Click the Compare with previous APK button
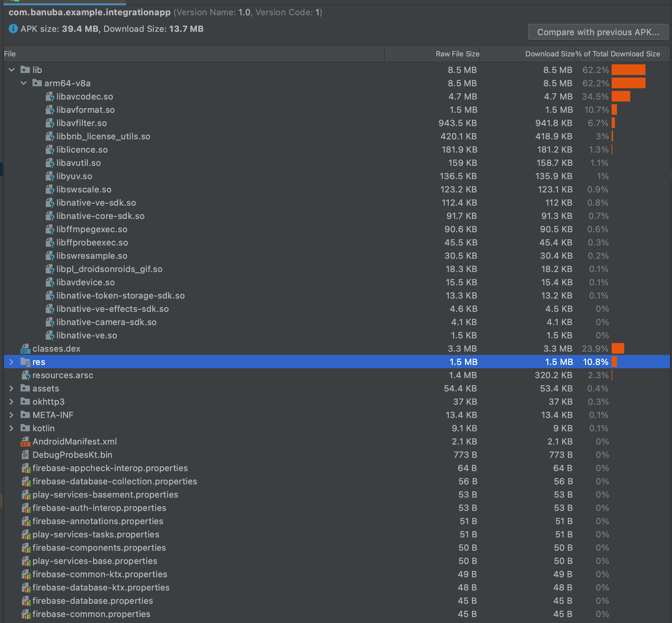 click(598, 32)
